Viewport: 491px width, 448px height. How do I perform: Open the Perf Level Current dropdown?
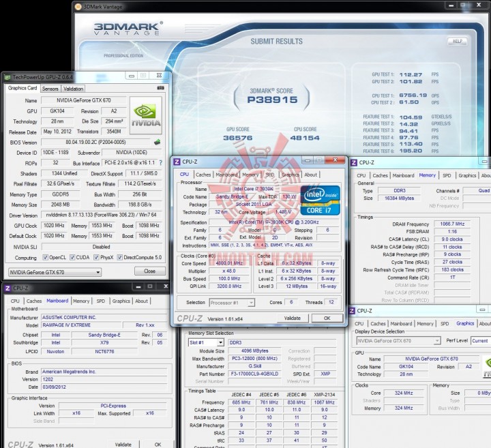481,341
